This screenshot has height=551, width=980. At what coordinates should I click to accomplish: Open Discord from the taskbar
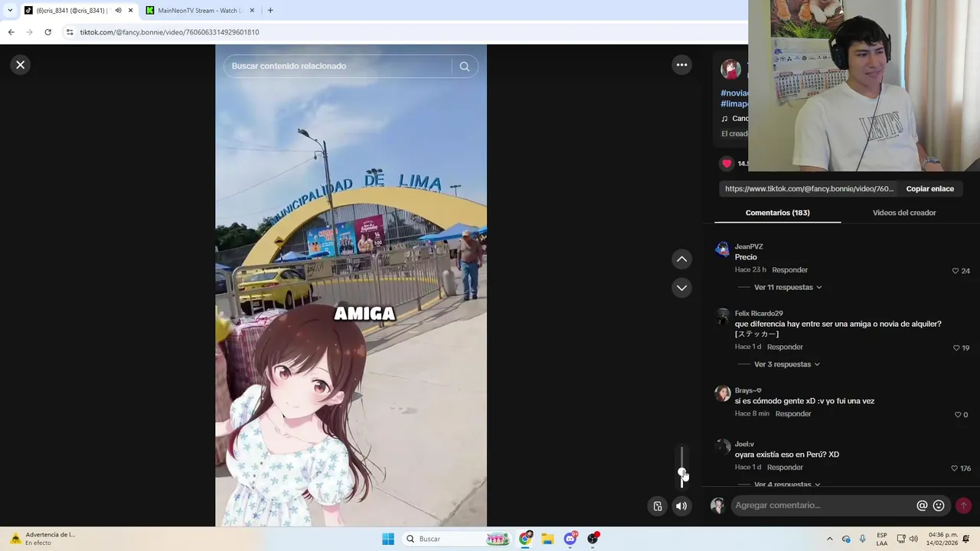[x=570, y=539]
